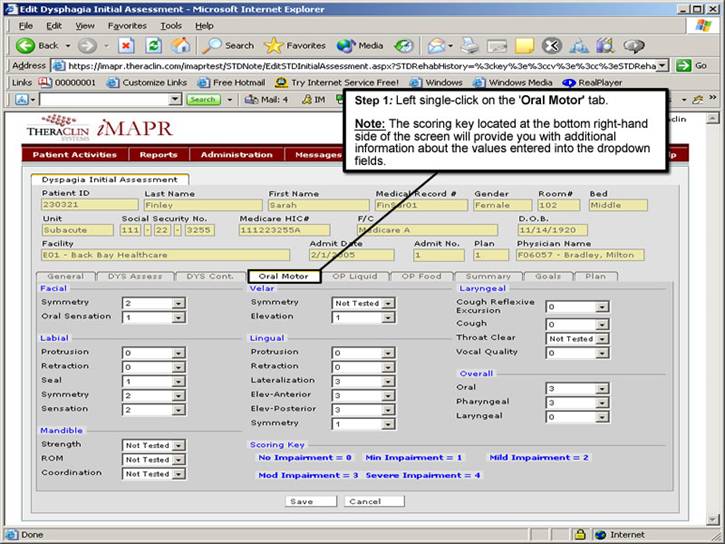Open the Mandible Strength dropdown
The image size is (725, 544).
pyautogui.click(x=179, y=446)
